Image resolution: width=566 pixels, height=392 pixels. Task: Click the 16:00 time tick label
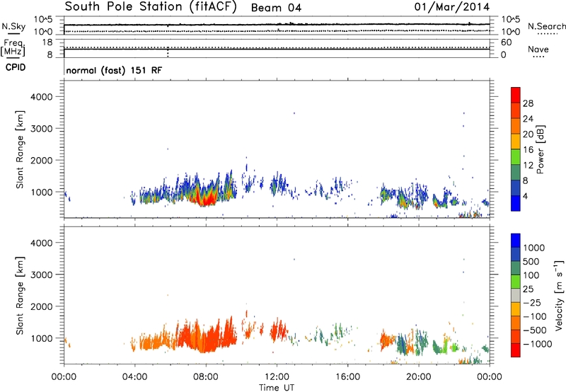[x=347, y=377]
